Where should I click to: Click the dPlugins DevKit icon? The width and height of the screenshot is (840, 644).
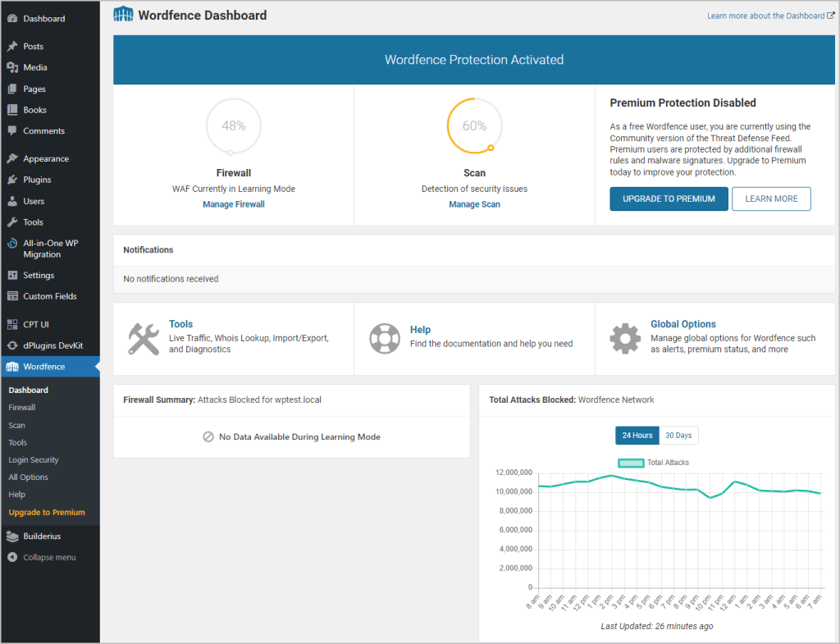click(12, 345)
